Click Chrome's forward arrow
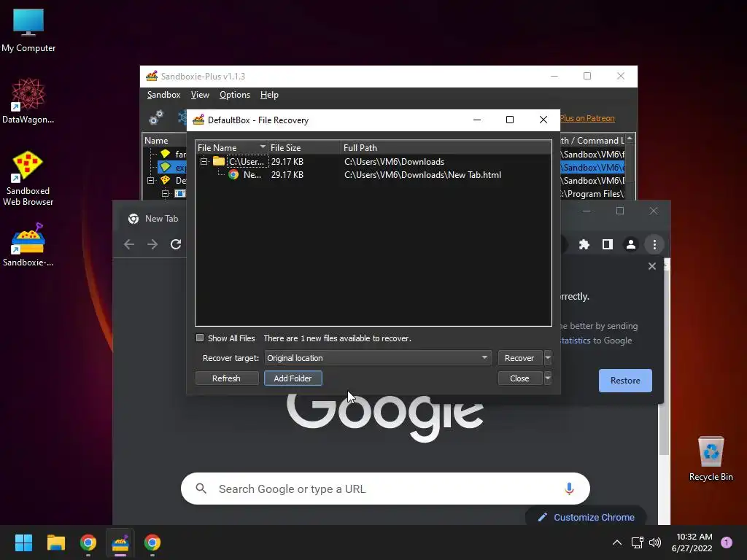The width and height of the screenshot is (747, 560). 152,244
